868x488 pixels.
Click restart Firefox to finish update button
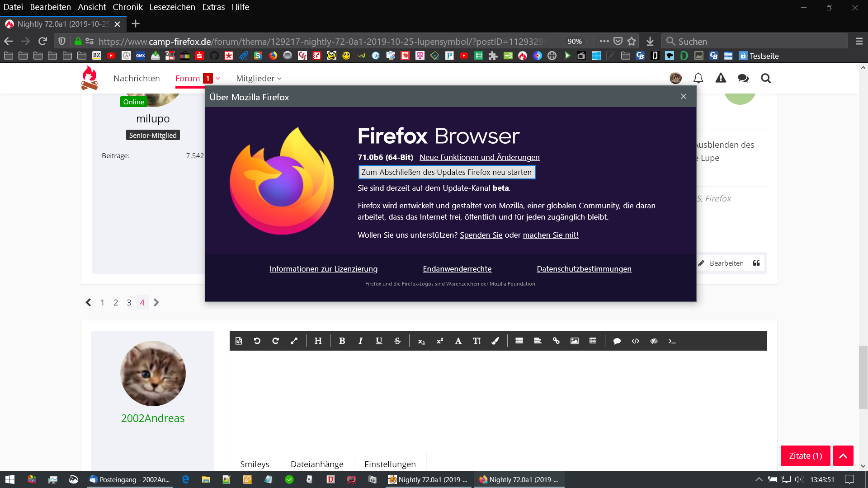pos(447,172)
